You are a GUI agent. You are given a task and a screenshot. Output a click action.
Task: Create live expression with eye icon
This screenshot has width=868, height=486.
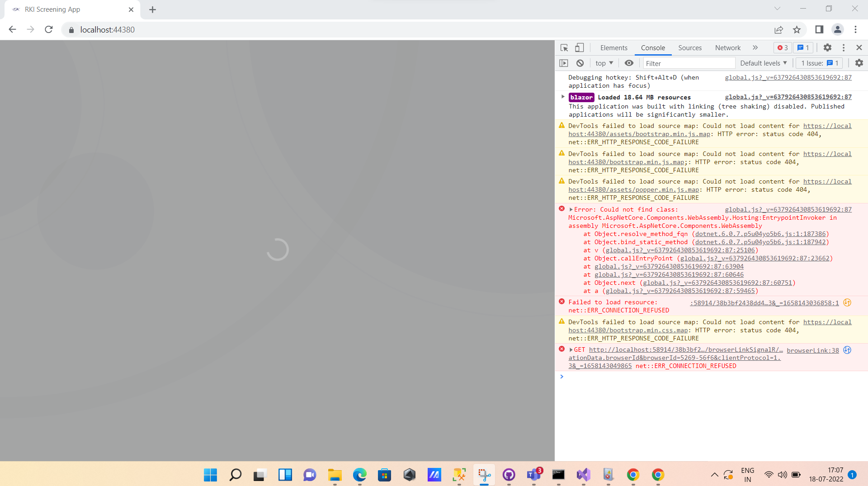click(x=629, y=63)
